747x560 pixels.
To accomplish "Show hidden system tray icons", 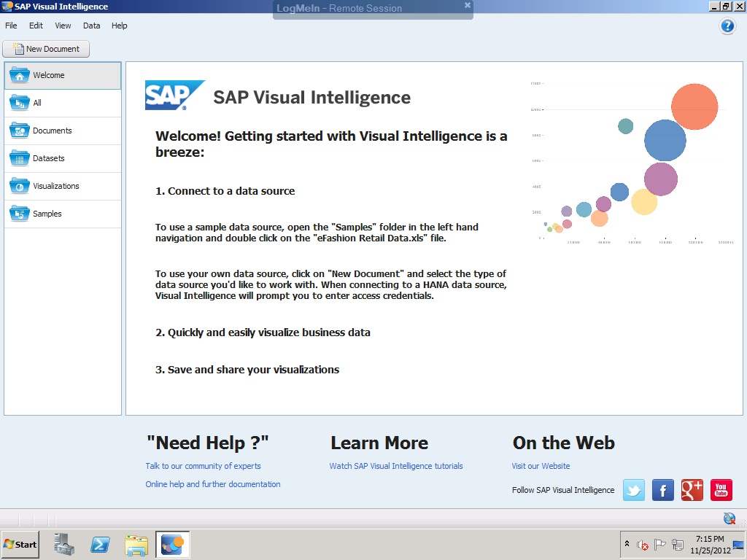I will click(x=627, y=544).
